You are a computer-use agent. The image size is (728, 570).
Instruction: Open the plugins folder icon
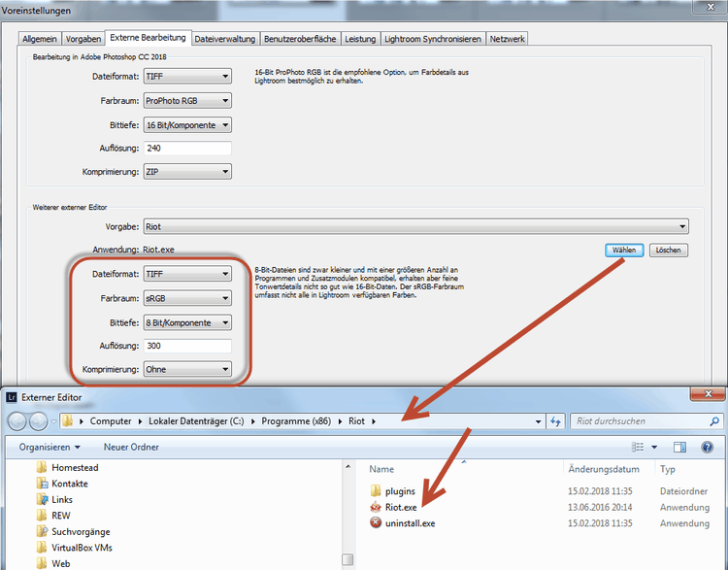point(376,490)
